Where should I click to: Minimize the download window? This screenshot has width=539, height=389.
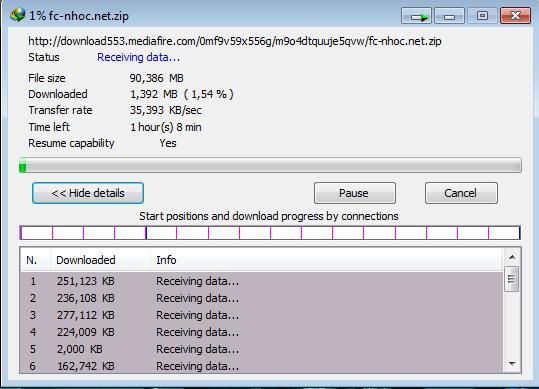pos(449,16)
